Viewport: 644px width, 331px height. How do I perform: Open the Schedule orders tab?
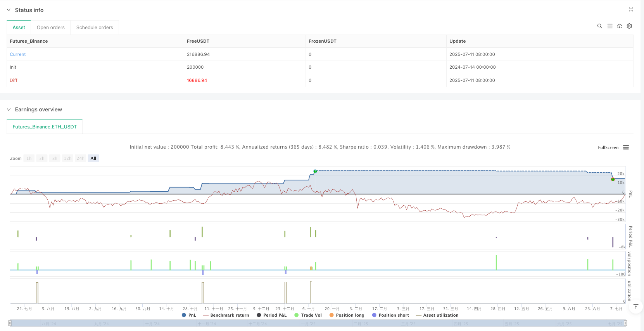[x=95, y=28]
